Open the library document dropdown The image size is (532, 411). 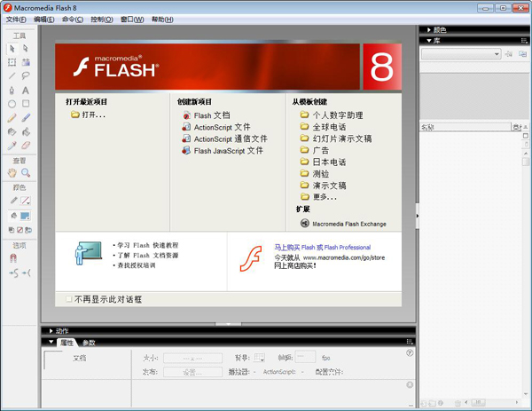click(461, 54)
